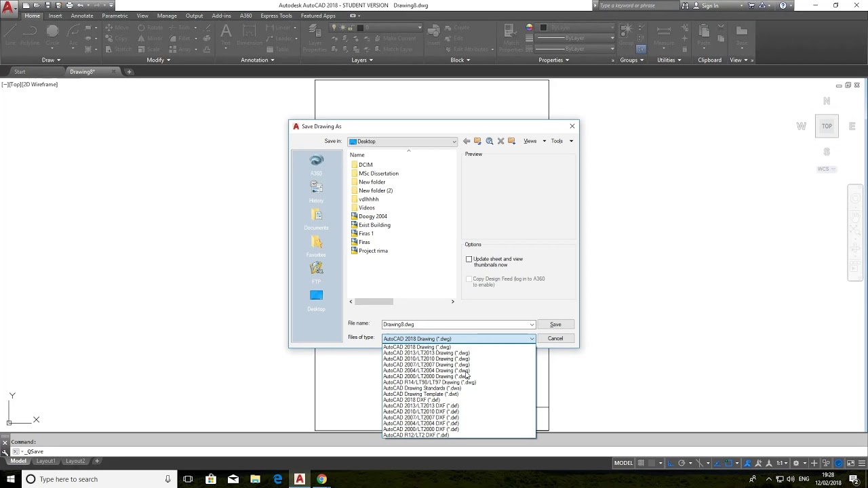Screen dimensions: 868x488
Task: Choose AutoCAD 2010/LT2010 Drawing (*.dwg) format
Action: [426, 359]
